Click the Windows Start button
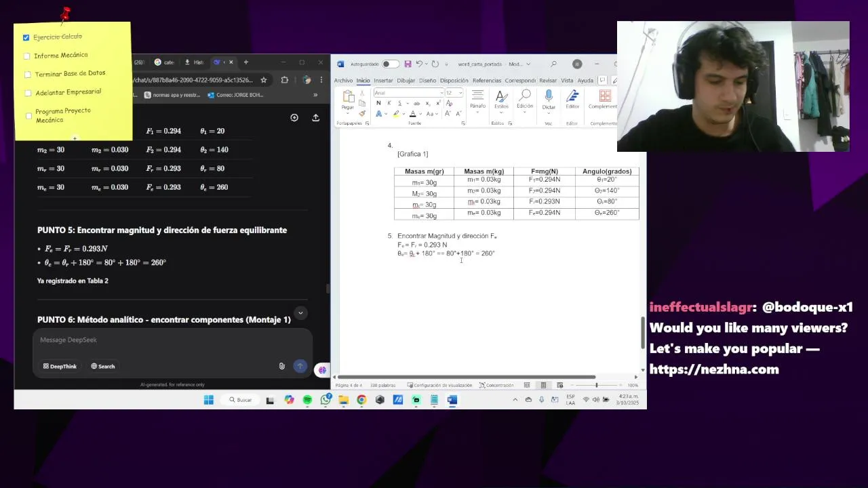Viewport: 868px width, 488px height. pyautogui.click(x=209, y=400)
